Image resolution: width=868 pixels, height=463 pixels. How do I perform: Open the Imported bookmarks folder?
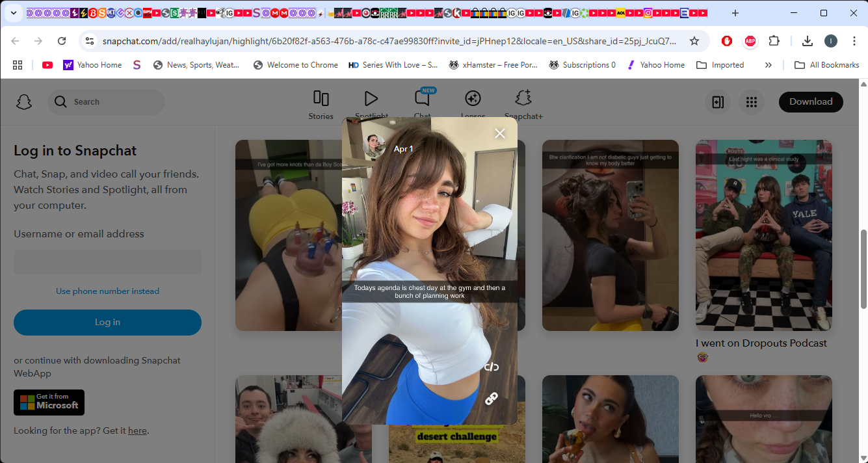point(720,65)
